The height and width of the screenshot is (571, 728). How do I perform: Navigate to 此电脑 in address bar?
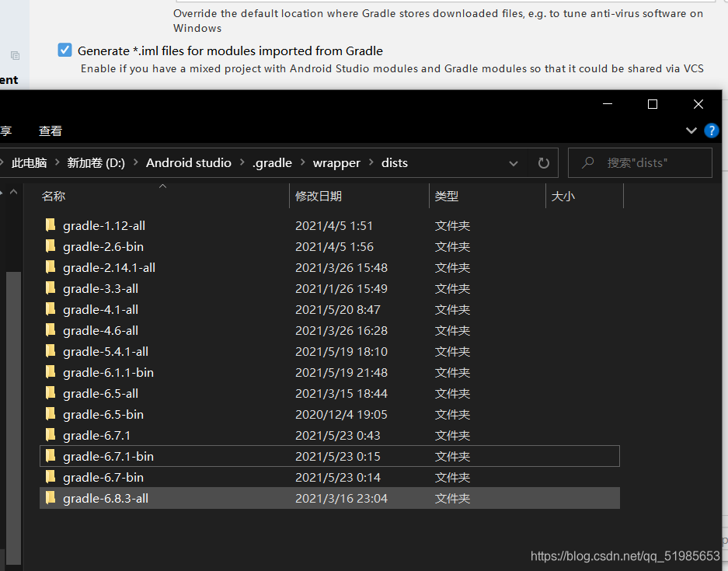coord(29,163)
